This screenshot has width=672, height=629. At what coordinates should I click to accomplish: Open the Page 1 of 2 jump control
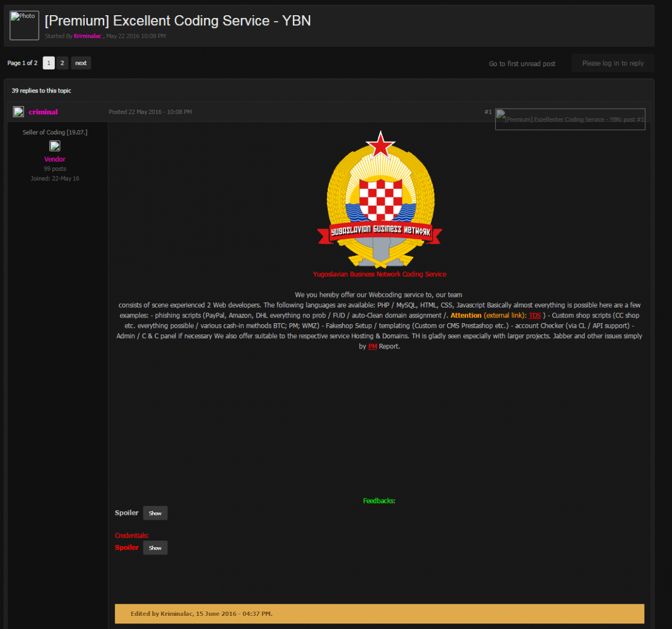[x=22, y=63]
